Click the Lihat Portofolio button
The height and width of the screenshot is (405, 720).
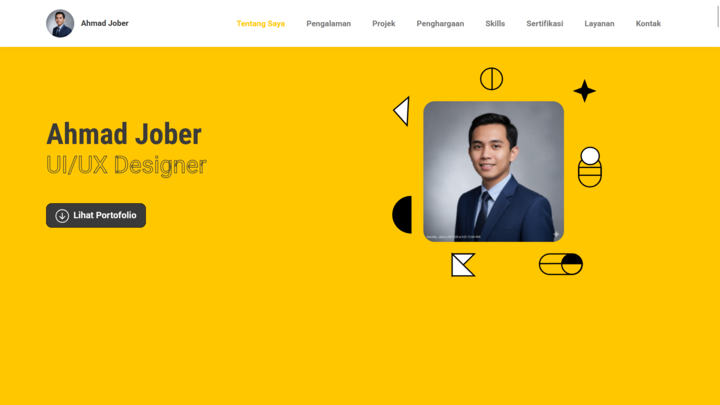coord(96,215)
